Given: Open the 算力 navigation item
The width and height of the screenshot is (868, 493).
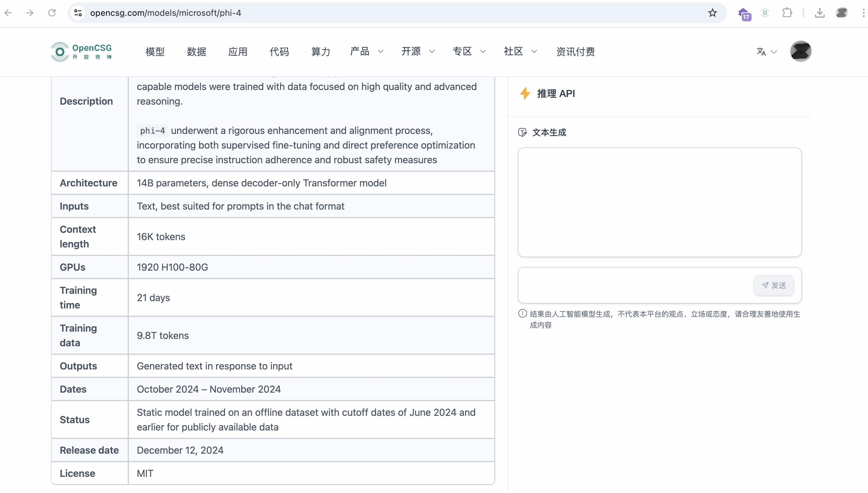Looking at the screenshot, I should [x=320, y=52].
